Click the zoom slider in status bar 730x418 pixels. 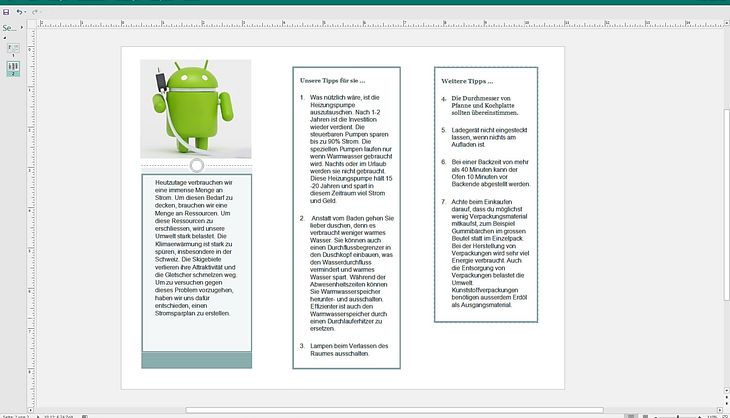[x=678, y=416]
